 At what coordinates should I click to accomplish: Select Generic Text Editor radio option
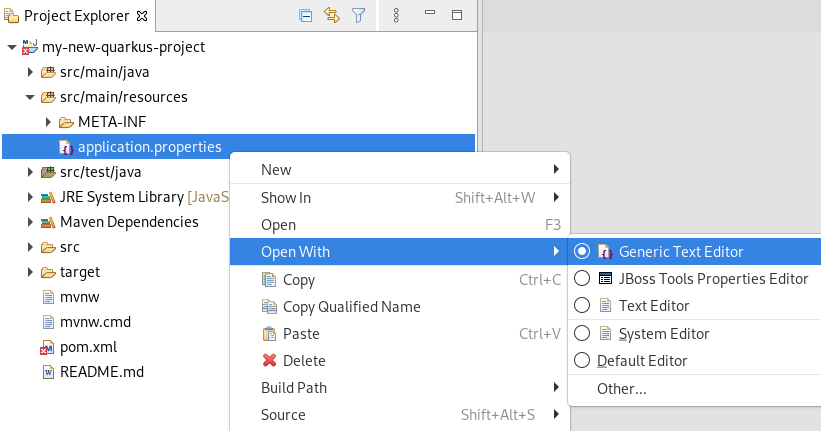[x=582, y=252]
